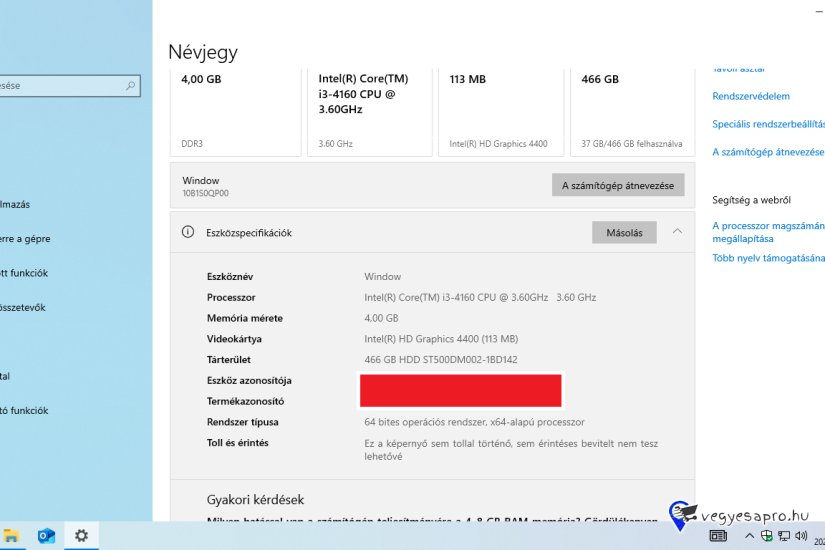The image size is (825, 550).
Task: Open 'A processzor magszámának megállapítása' help link
Action: pos(767,232)
